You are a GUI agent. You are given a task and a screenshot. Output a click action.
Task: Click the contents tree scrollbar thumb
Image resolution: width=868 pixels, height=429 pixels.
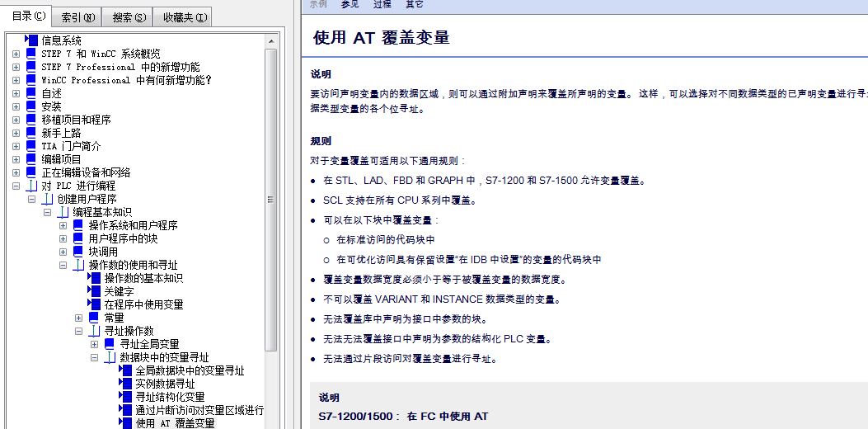coord(271,200)
